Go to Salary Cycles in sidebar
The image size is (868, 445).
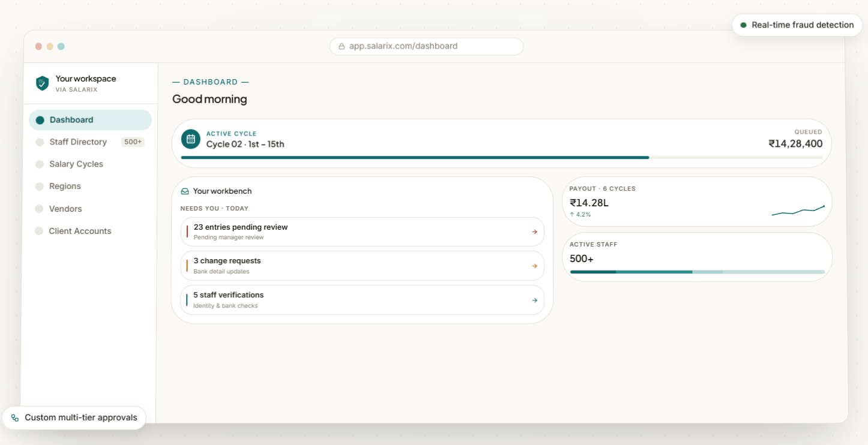[90, 164]
